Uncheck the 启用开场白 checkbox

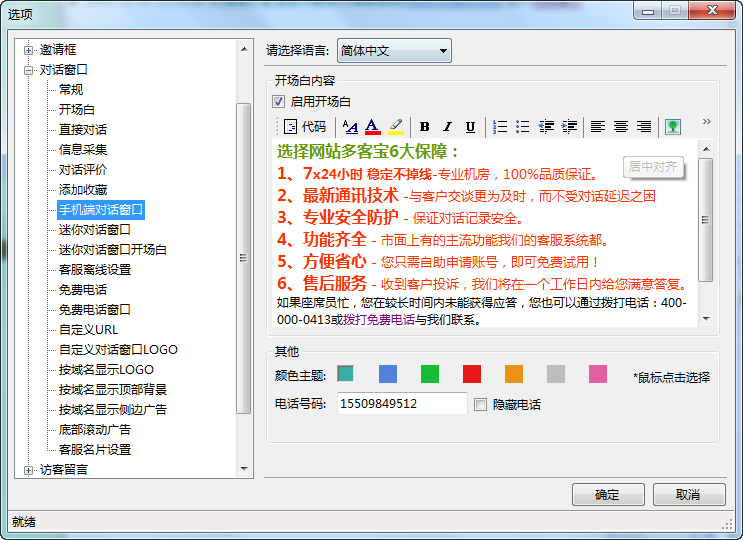point(279,102)
